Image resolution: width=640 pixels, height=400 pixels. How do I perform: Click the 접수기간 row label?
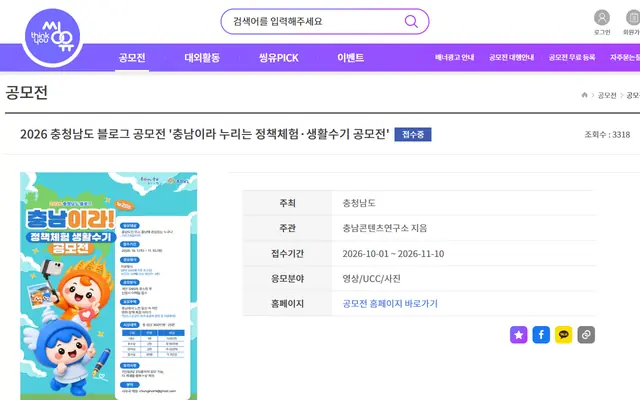287,253
